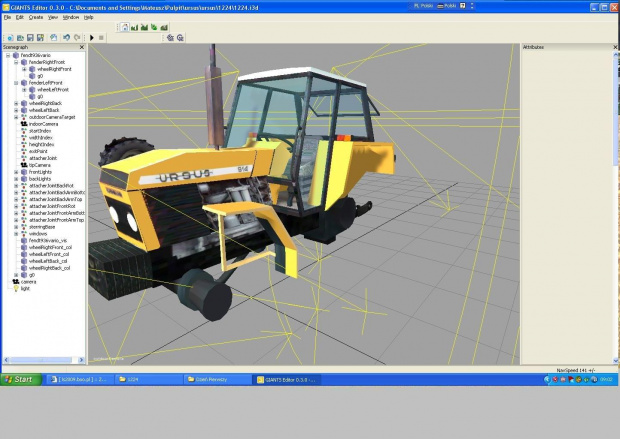Viewport: 620px width, 439px height.
Task: Select fendt936vario_vis in the tree
Action: click(48, 241)
